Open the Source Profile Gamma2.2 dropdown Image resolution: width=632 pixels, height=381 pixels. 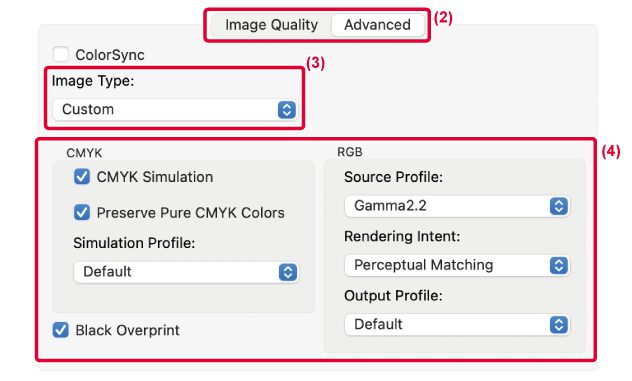(457, 206)
